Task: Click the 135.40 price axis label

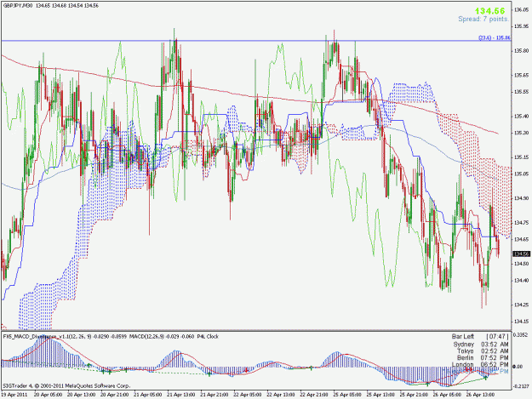Action: point(522,117)
